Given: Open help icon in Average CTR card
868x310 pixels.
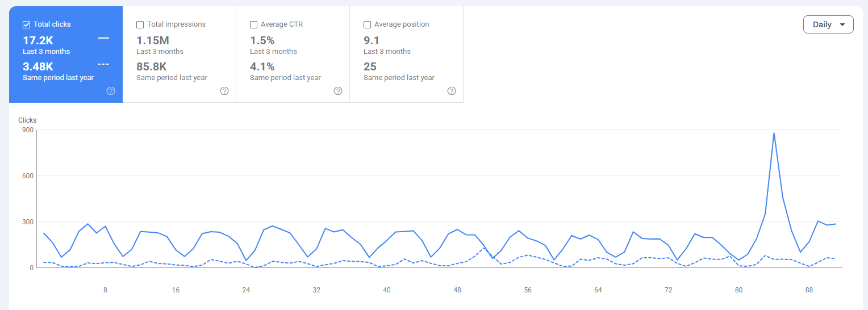Looking at the screenshot, I should (x=338, y=91).
